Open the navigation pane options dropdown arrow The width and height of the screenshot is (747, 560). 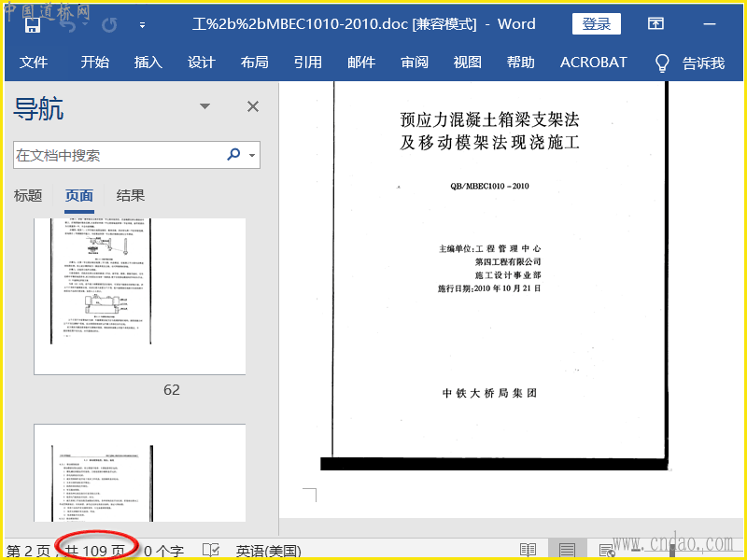[x=204, y=106]
